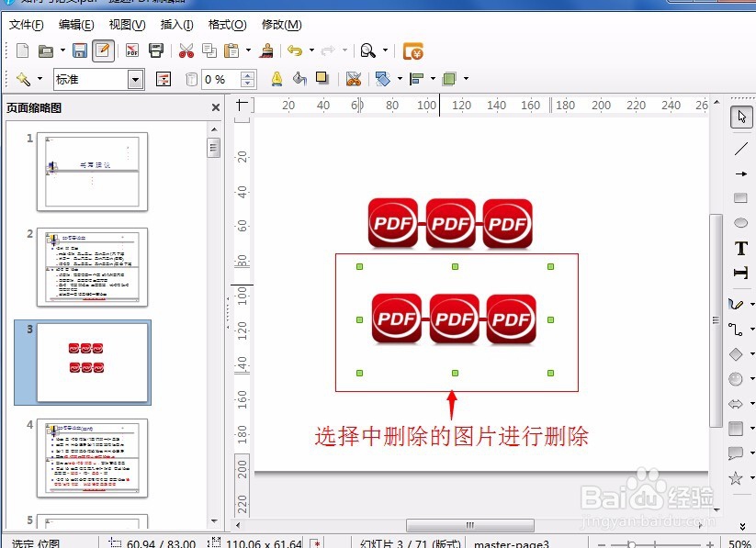Click the Cut scissors icon
This screenshot has width=756, height=548.
click(186, 50)
